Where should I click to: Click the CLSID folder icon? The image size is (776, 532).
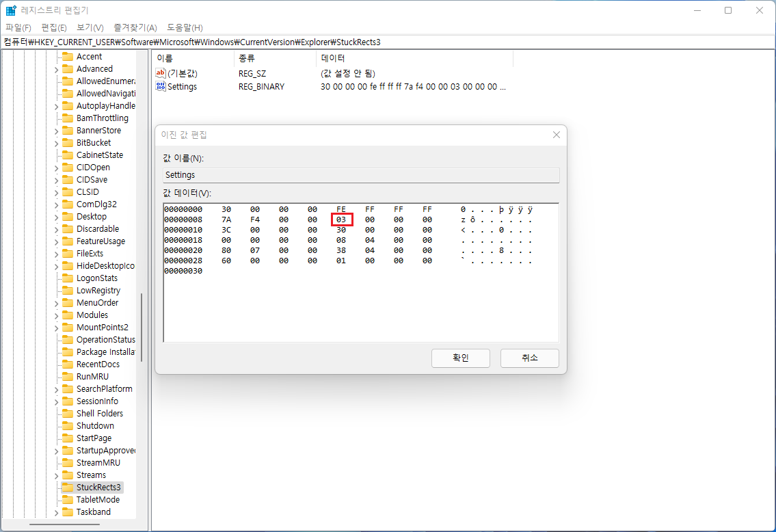pos(67,192)
